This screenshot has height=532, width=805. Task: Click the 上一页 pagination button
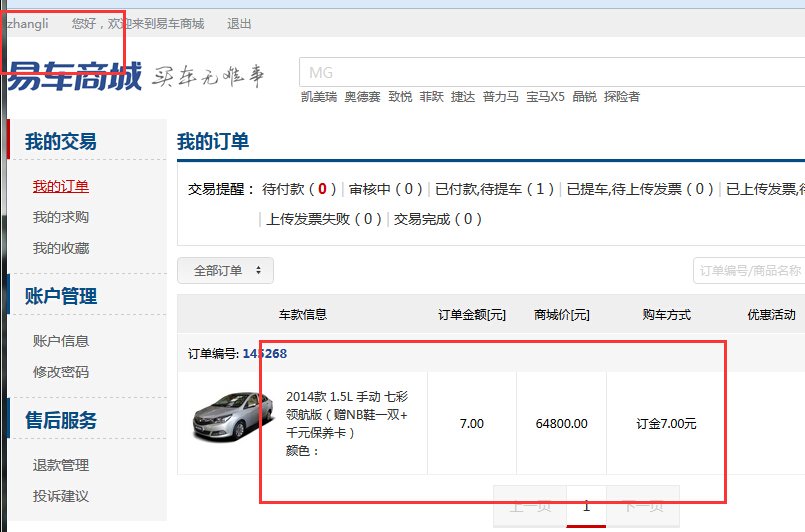point(530,506)
